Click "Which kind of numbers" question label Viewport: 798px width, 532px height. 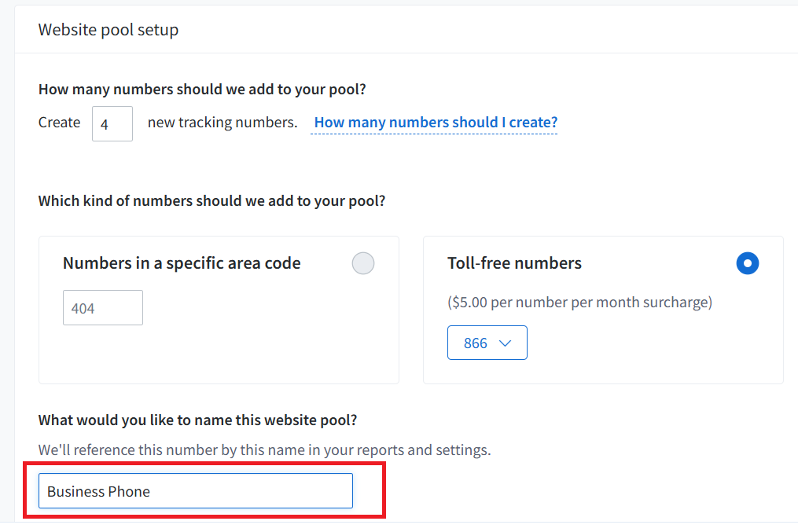click(x=211, y=200)
